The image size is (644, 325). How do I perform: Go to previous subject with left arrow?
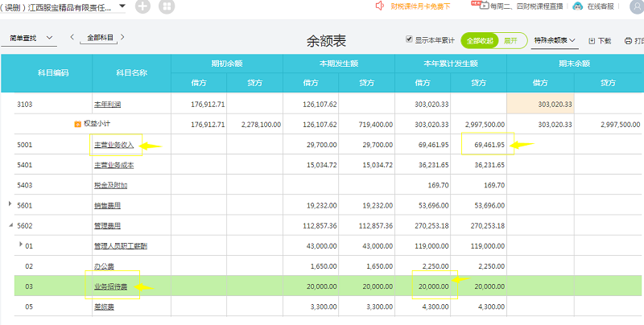[x=72, y=37]
